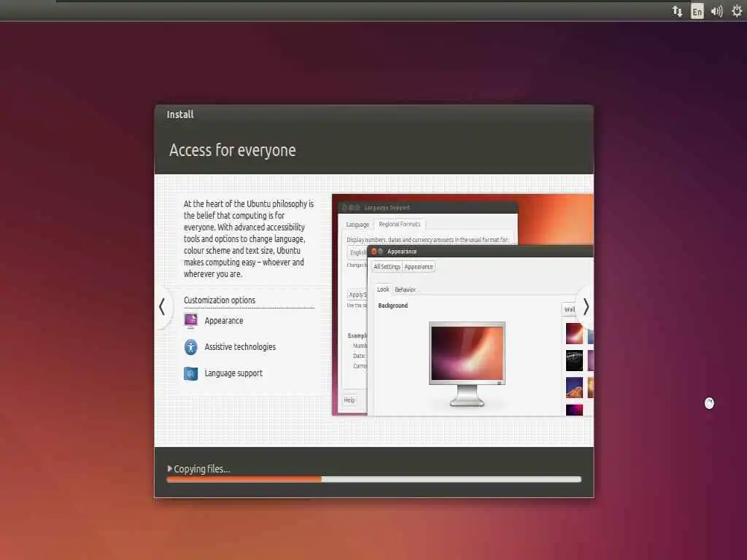Click All Settings in Appearance preview

click(387, 267)
